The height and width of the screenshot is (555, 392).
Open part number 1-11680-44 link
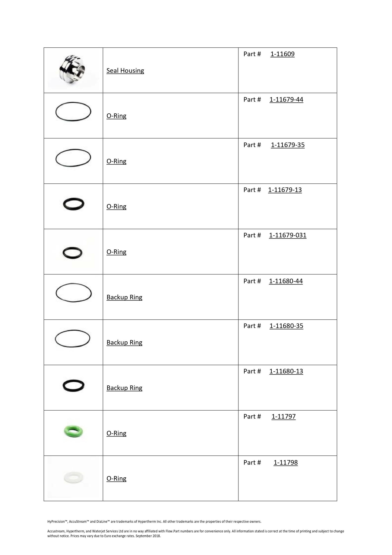click(x=286, y=281)
